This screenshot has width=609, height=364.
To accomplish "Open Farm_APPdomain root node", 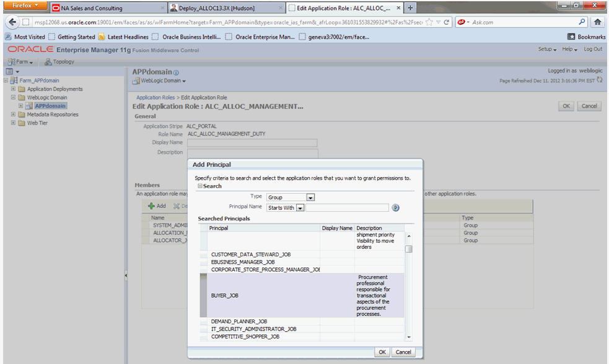I will pyautogui.click(x=39, y=80).
